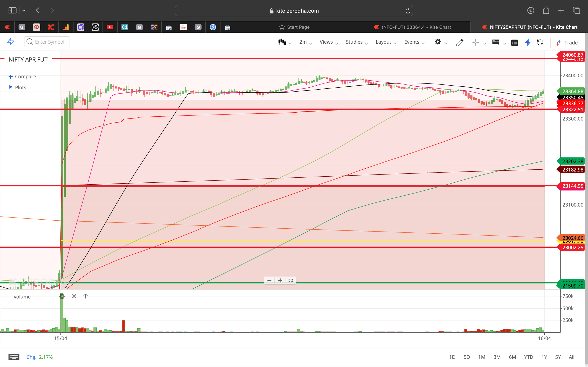Refresh the chart using the reload icon

coord(540,43)
